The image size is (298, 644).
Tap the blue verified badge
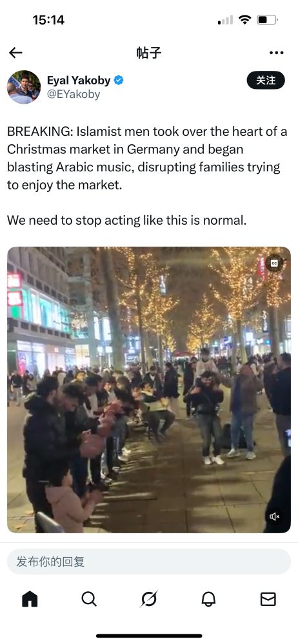pyautogui.click(x=119, y=80)
